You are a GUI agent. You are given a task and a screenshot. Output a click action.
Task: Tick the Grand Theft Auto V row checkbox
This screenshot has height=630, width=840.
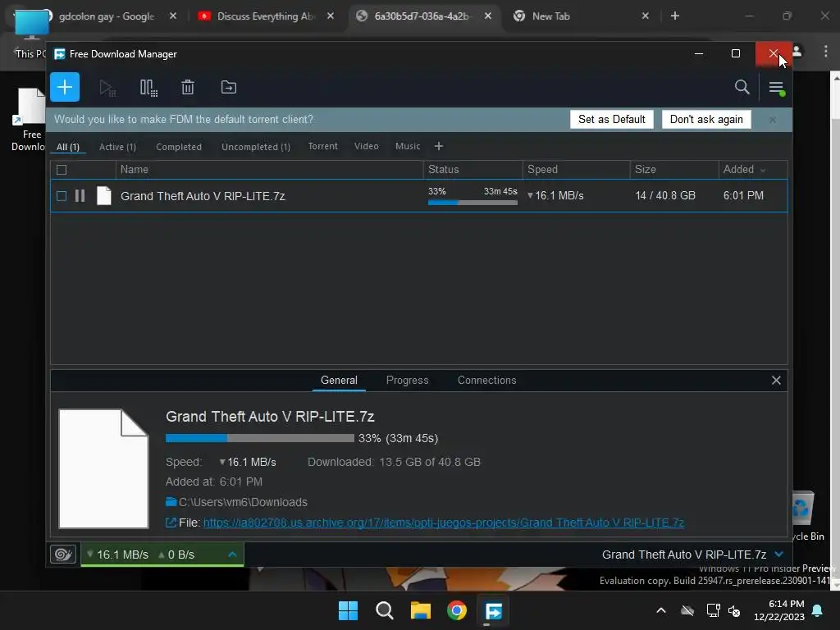click(x=62, y=196)
